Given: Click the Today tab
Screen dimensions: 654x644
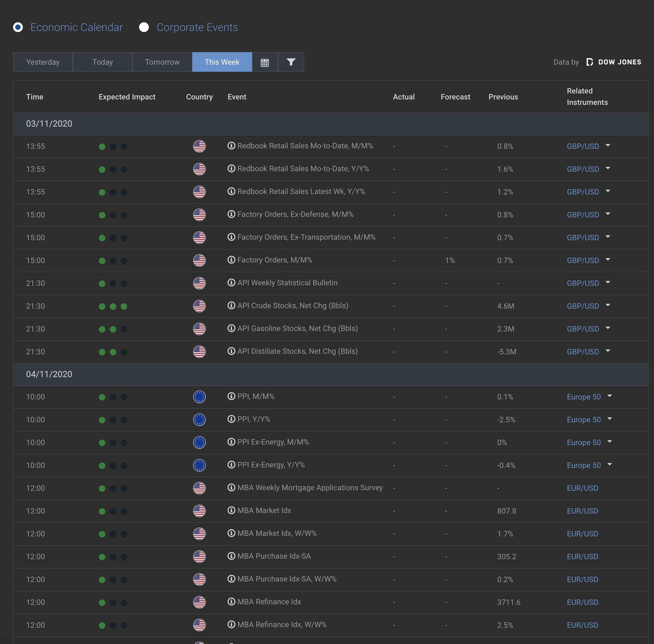Looking at the screenshot, I should pos(102,62).
